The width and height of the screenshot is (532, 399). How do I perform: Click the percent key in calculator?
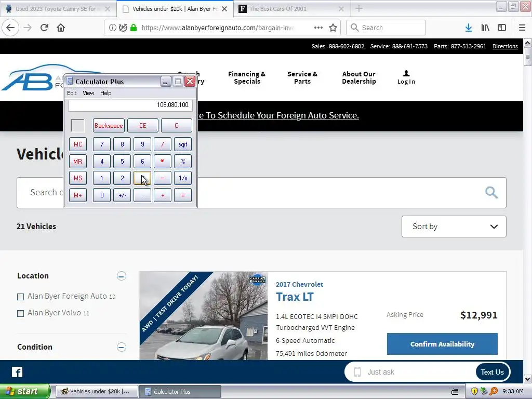(x=183, y=161)
